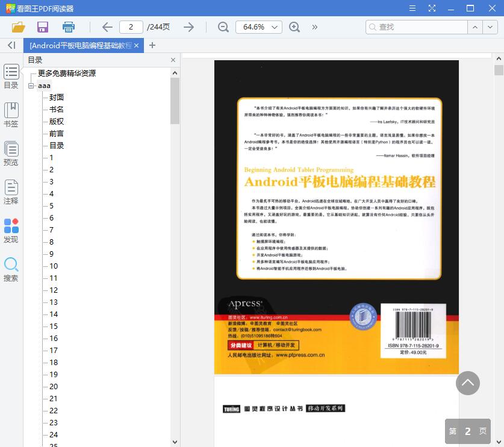This screenshot has height=447, width=504.
Task: Go back to the previous page
Action: point(107,27)
